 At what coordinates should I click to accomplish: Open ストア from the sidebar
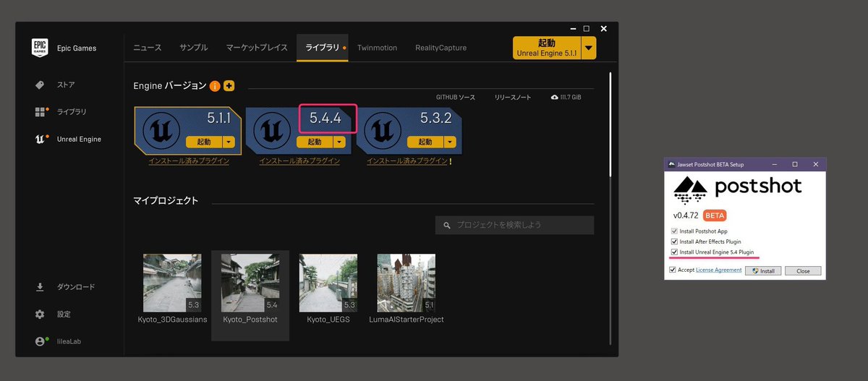[54, 85]
